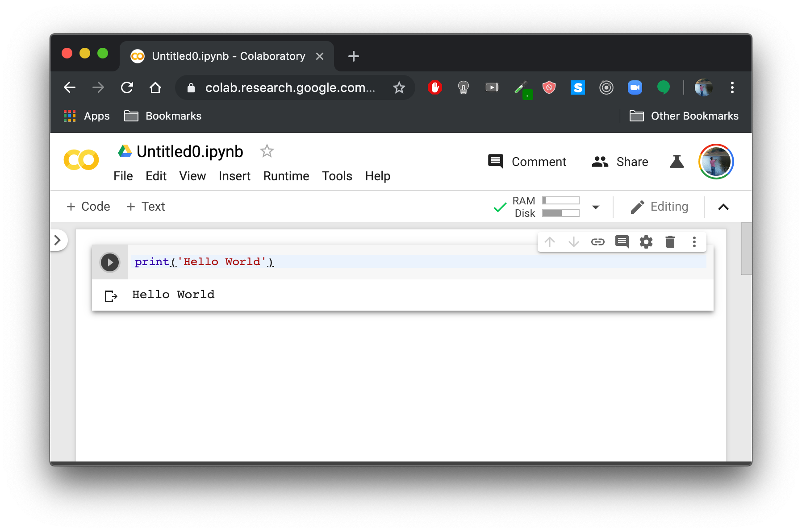Viewport: 802px width, 532px height.
Task: Click the green connected checkmark
Action: coord(500,207)
